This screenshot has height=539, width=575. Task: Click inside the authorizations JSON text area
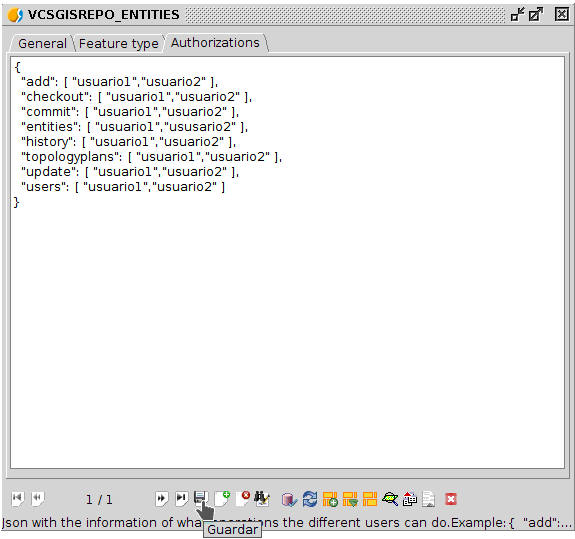[288, 262]
